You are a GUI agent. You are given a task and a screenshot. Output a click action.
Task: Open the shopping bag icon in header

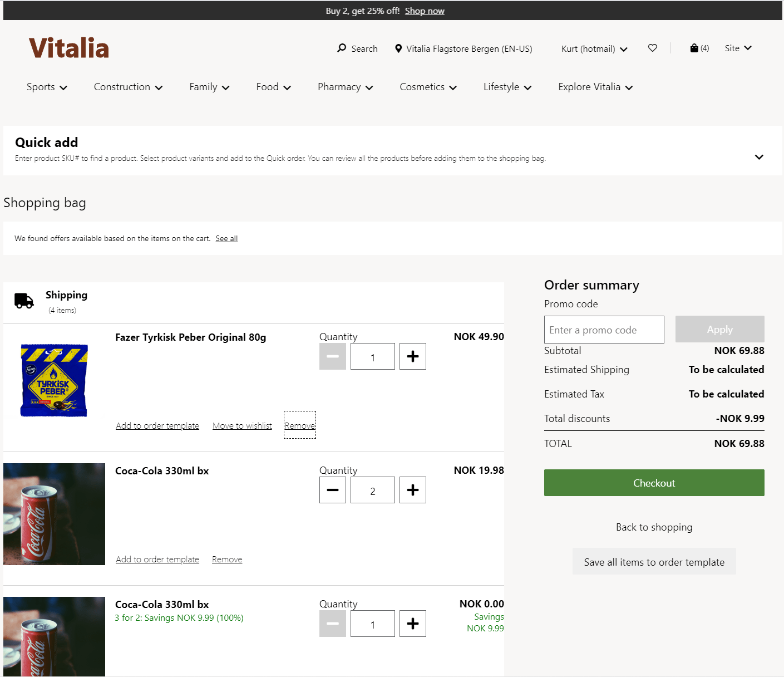click(x=694, y=48)
